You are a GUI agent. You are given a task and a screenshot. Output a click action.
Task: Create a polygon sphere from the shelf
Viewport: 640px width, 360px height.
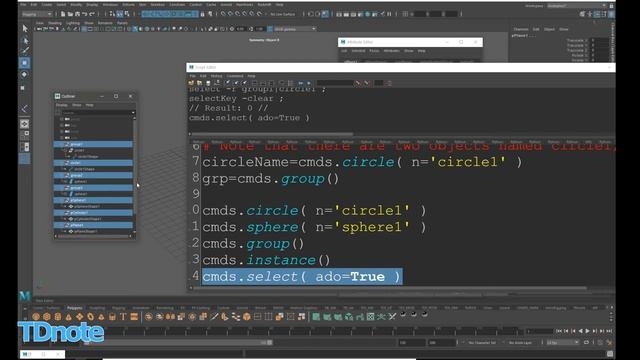point(36,317)
